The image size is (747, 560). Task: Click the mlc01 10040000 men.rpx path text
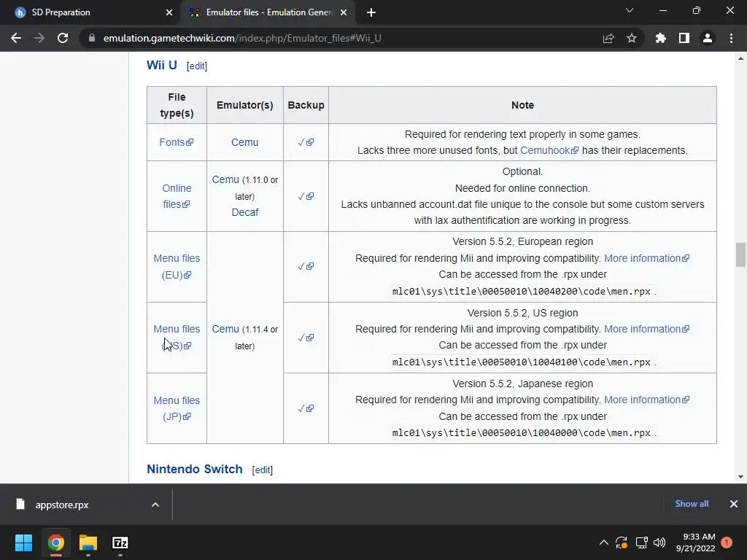point(521,433)
